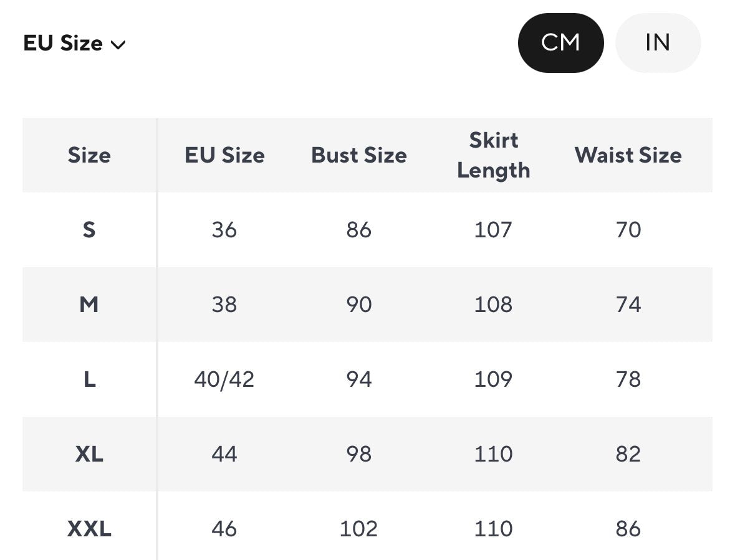Click skirt length value 107
The height and width of the screenshot is (560, 735).
pyautogui.click(x=493, y=230)
